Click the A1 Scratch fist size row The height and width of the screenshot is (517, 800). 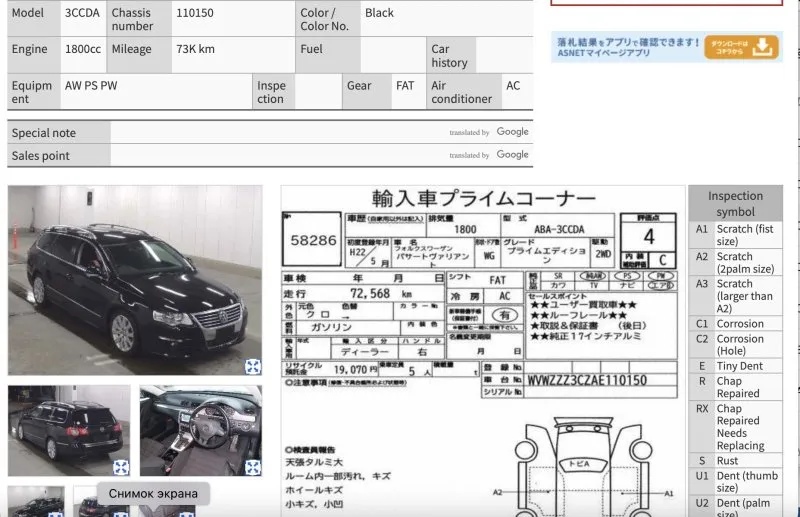pos(735,235)
